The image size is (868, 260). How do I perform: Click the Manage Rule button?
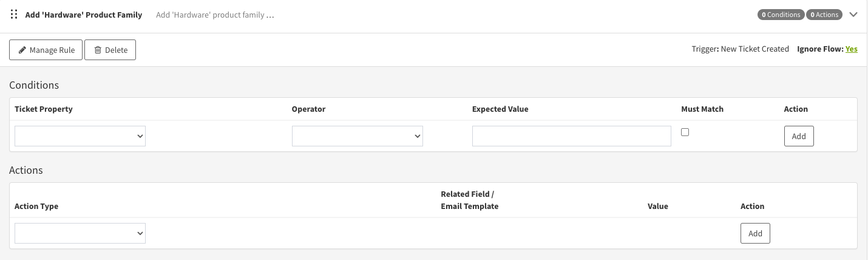[x=46, y=50]
